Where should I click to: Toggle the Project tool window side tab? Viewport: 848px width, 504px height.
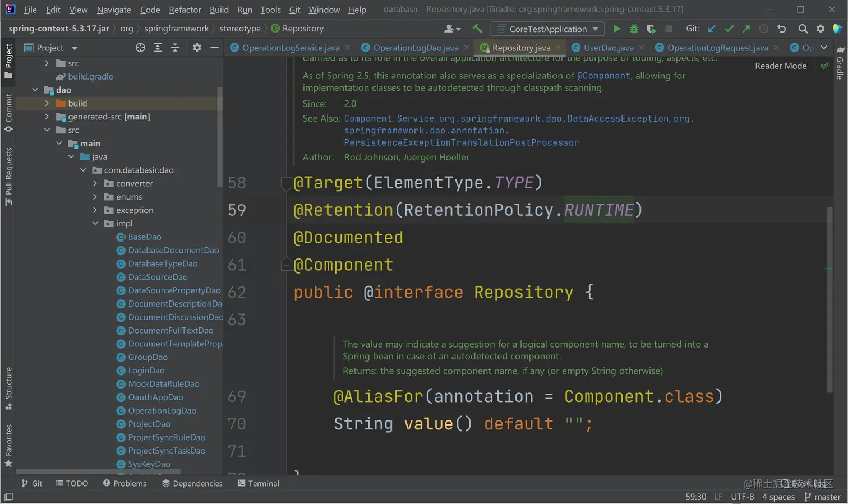click(x=8, y=62)
